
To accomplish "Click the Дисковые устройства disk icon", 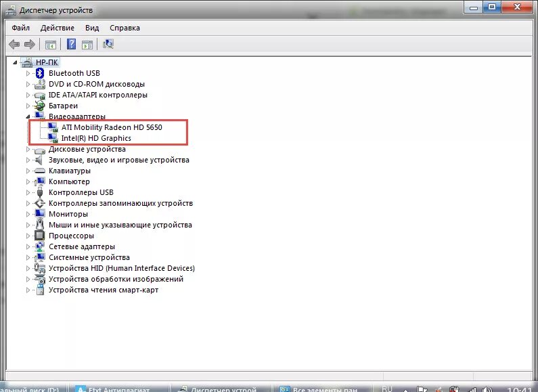I will click(40, 150).
